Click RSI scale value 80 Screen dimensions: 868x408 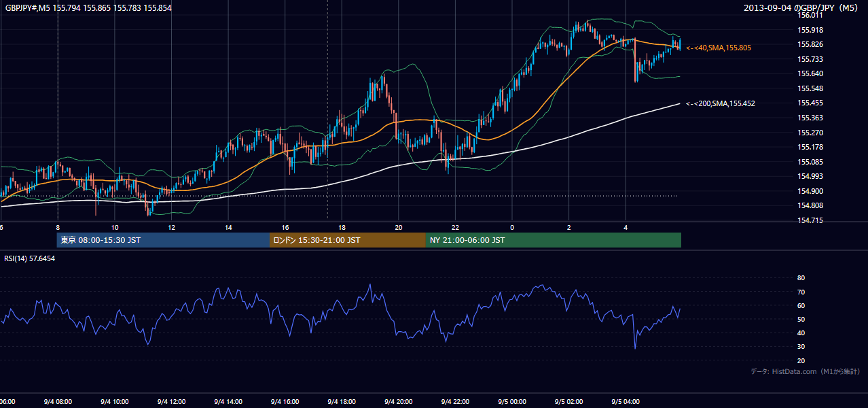801,278
